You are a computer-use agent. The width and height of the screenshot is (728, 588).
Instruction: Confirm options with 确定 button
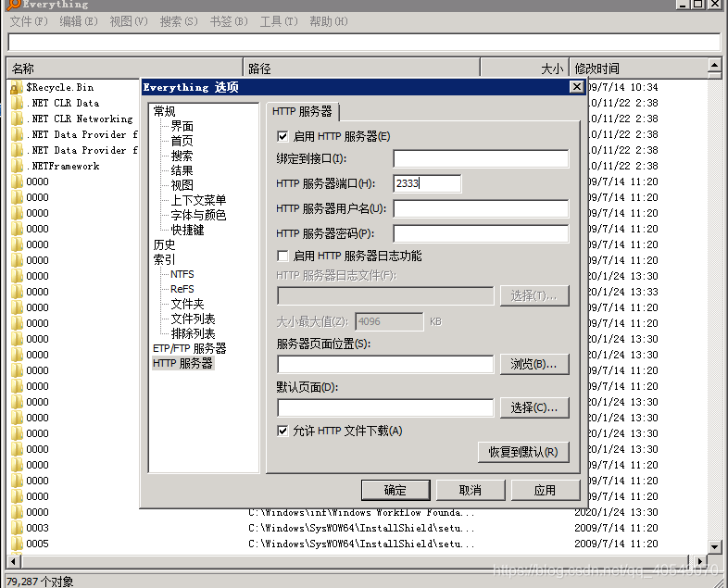point(395,490)
